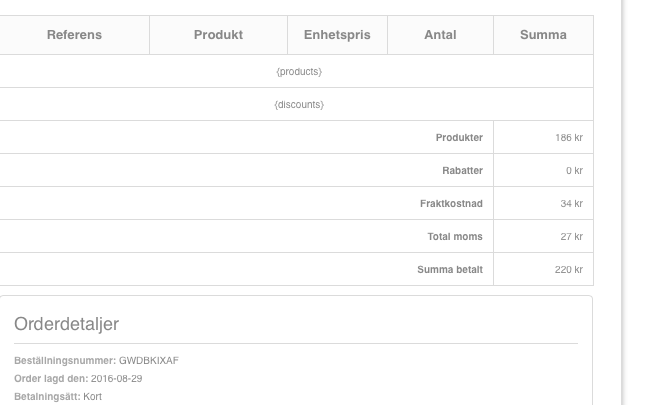Viewport: 653px width, 405px height.
Task: Select the 27 kr tax amount
Action: (x=571, y=237)
